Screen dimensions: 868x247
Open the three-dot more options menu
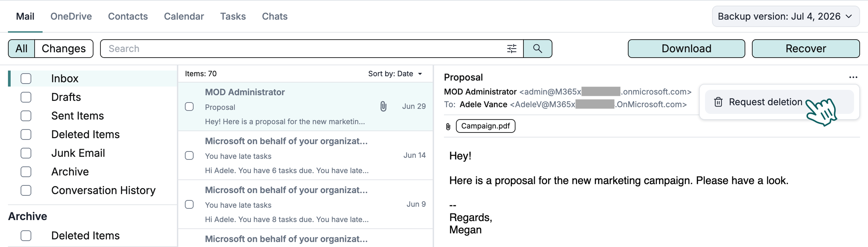pos(853,77)
